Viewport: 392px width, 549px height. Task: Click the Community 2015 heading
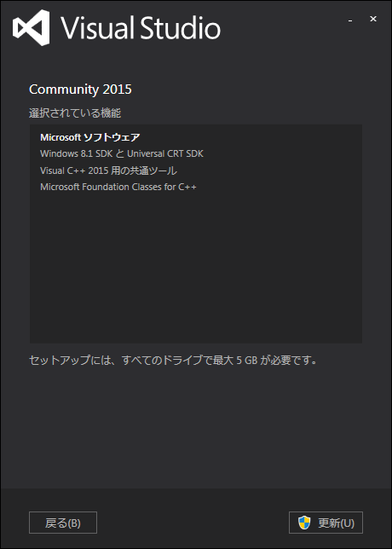tap(80, 90)
